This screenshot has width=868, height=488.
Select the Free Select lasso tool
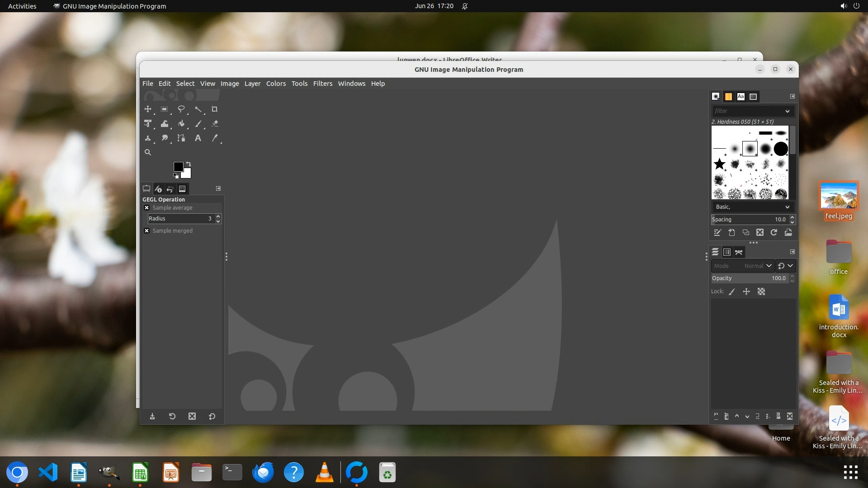(181, 109)
